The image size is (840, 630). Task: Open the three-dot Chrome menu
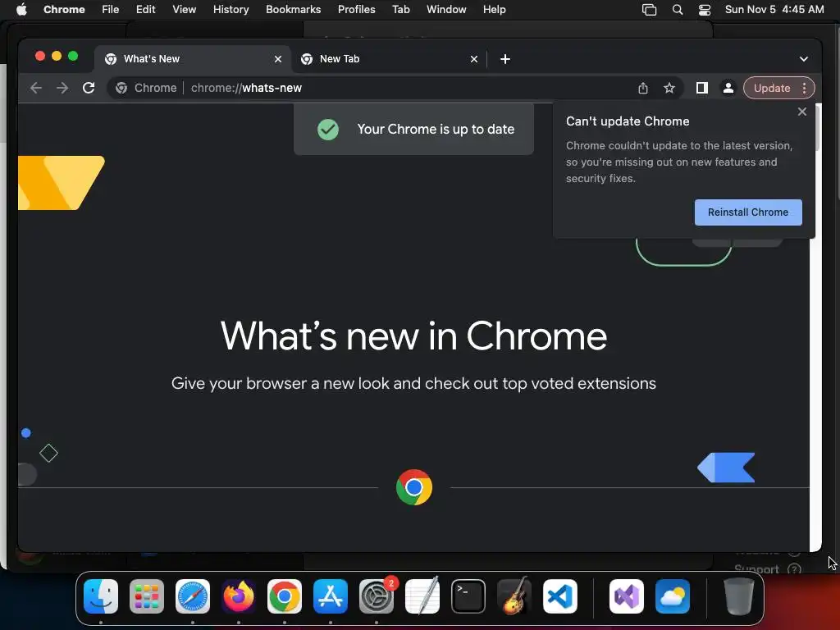pos(805,88)
